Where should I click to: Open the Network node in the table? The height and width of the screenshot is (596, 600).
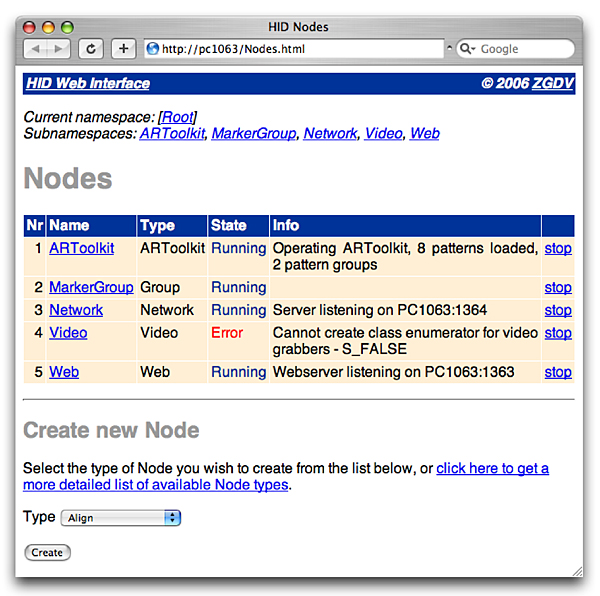[76, 310]
